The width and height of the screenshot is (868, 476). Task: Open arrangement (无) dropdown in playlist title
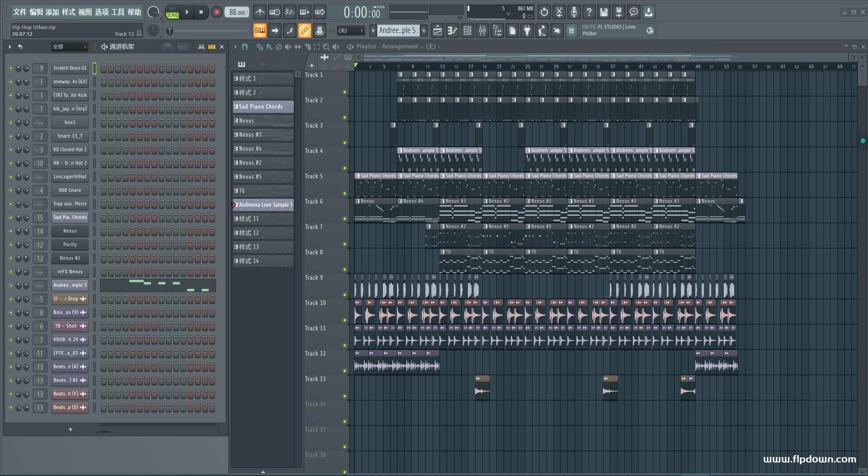(x=431, y=46)
